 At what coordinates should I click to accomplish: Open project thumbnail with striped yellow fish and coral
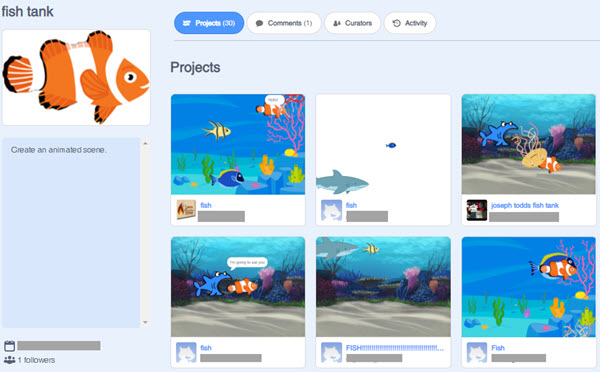[238, 144]
